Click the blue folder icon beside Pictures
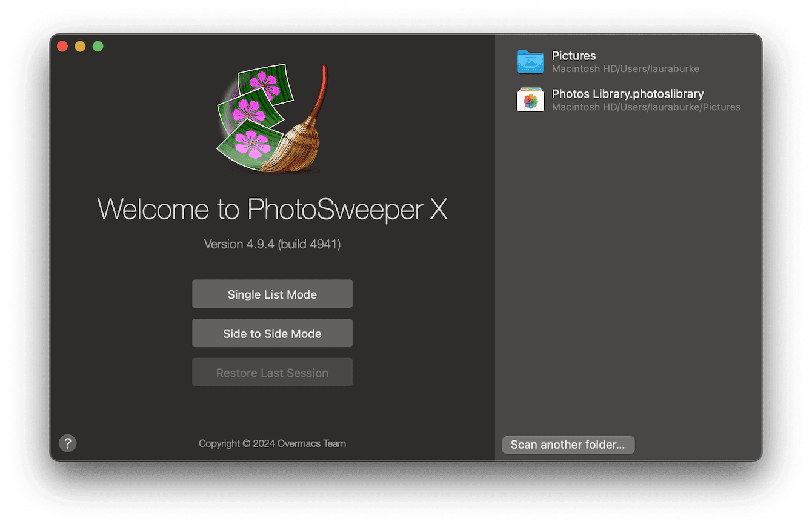The height and width of the screenshot is (527, 812). [x=530, y=62]
